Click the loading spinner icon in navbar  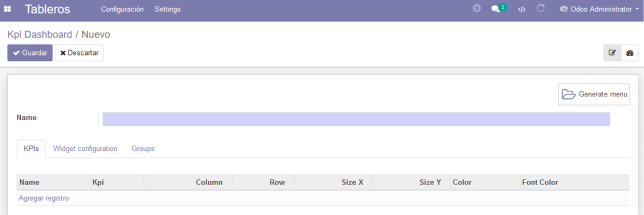coord(541,8)
